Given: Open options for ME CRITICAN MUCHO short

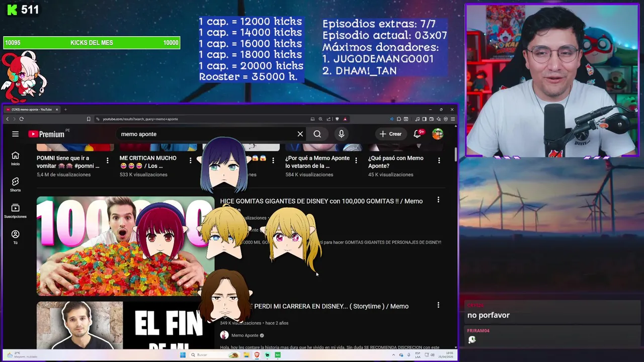Looking at the screenshot, I should 190,160.
